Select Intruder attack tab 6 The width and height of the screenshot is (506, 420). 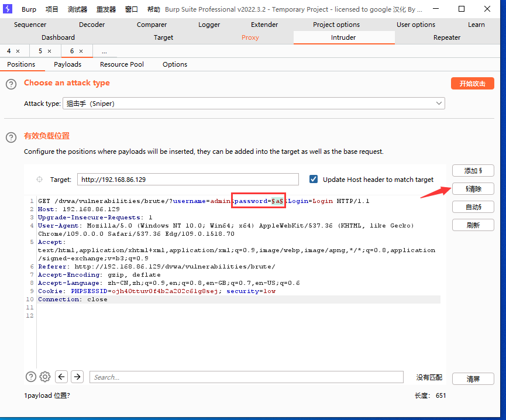tap(72, 51)
